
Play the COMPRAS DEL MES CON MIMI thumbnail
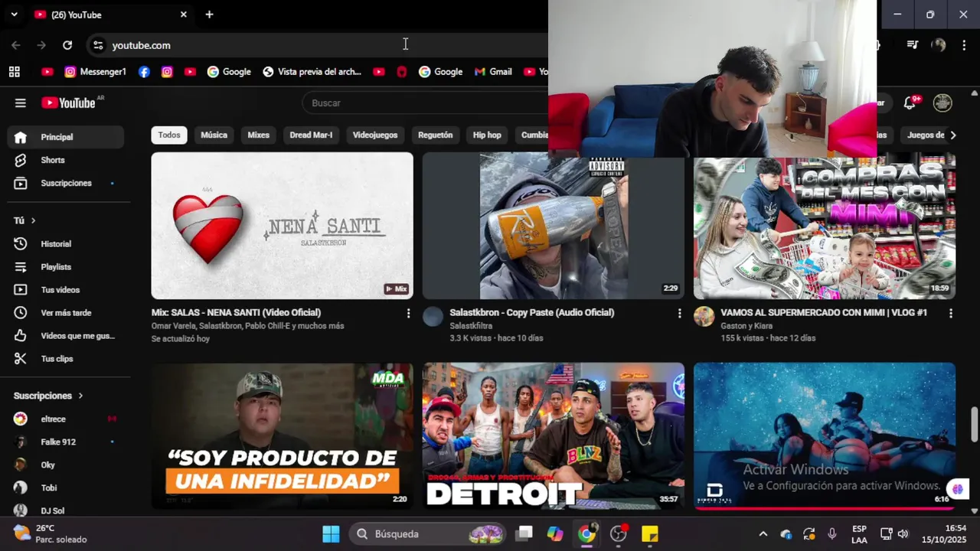tap(825, 228)
